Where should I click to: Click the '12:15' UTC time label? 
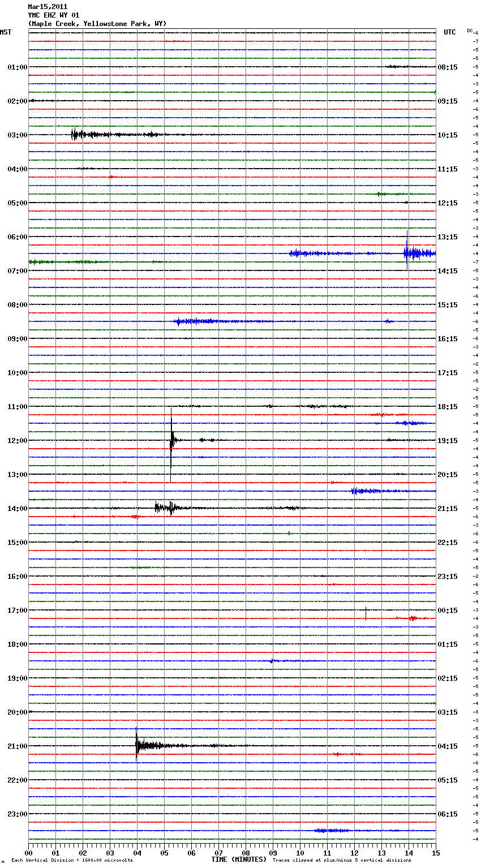coord(448,203)
